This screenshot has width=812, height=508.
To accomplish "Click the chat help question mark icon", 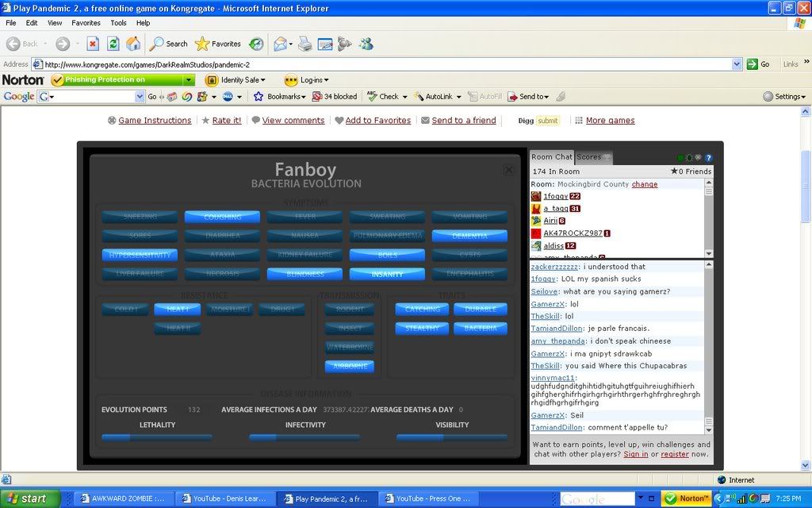I will (x=708, y=158).
